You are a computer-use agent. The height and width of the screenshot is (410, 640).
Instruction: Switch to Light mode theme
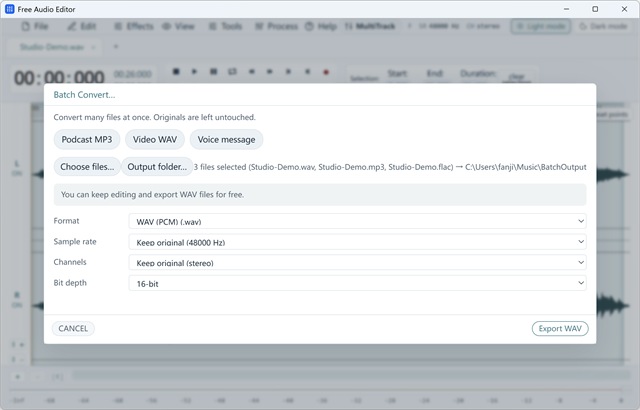541,27
